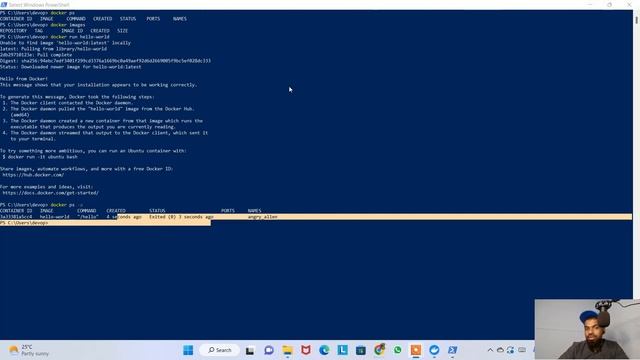Open Microsoft Store from the taskbar
The height and width of the screenshot is (360, 640).
[x=361, y=350]
